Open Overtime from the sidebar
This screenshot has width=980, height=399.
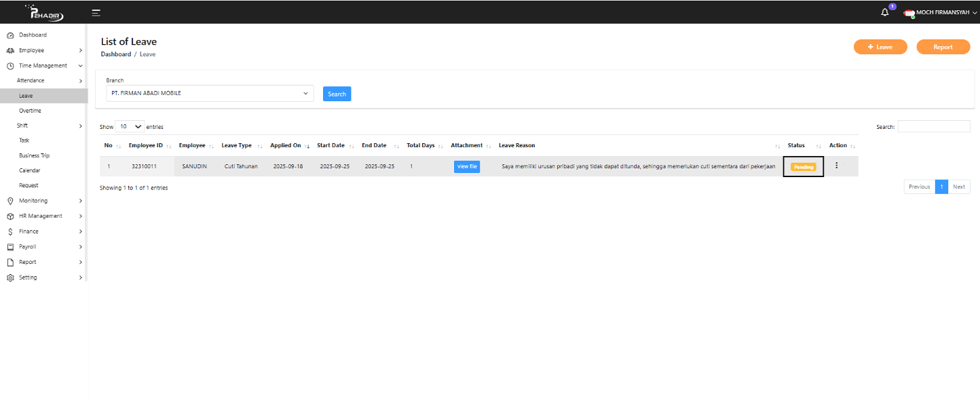(x=30, y=111)
